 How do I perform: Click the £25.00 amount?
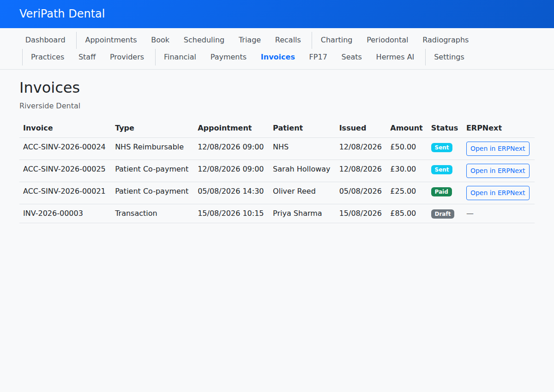pos(403,191)
